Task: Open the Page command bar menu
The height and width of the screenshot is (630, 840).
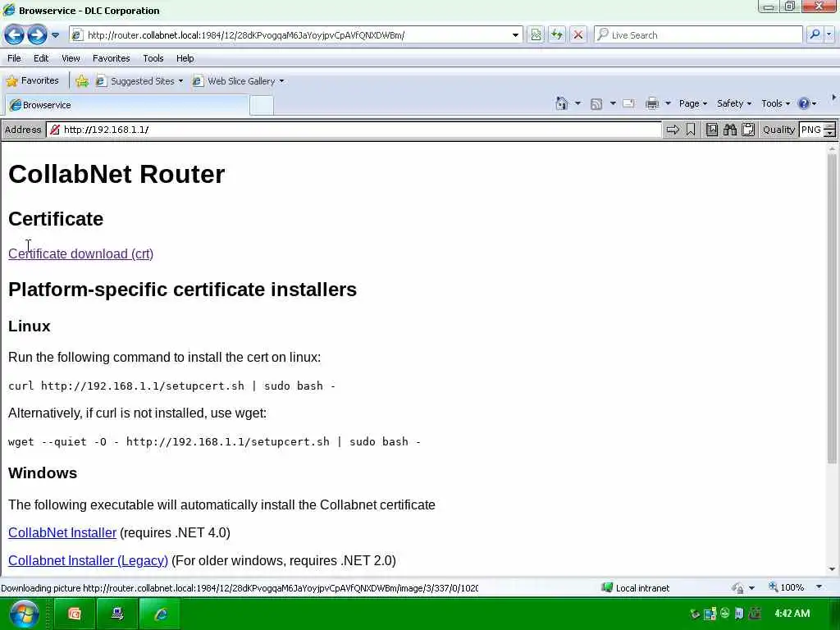Action: (x=693, y=103)
